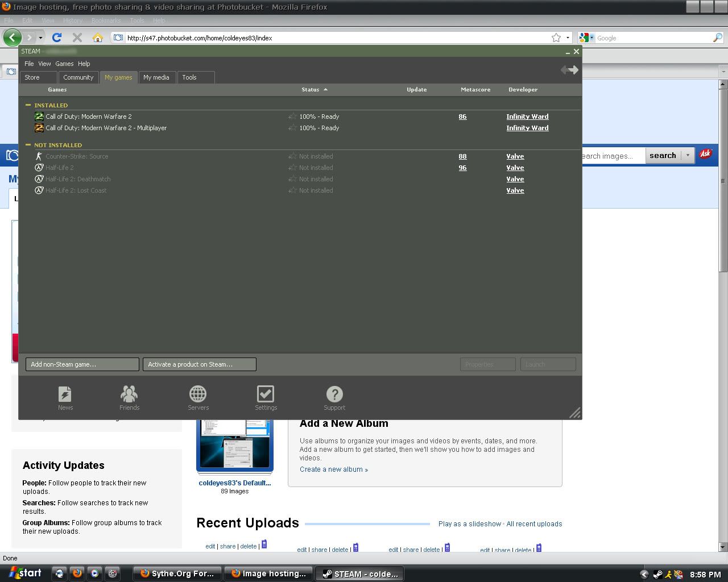728x582 pixels.
Task: Open Valve developer link for Counter-Strike: Source
Action: [x=515, y=156]
